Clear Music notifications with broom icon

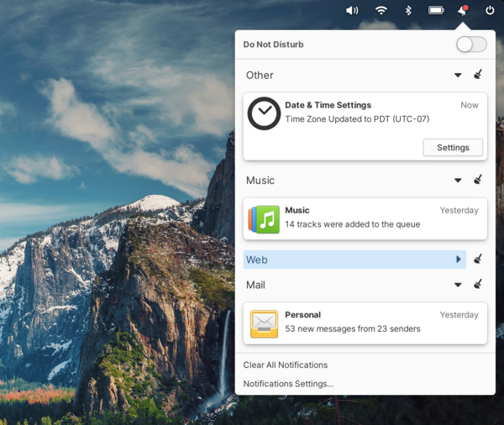point(478,180)
